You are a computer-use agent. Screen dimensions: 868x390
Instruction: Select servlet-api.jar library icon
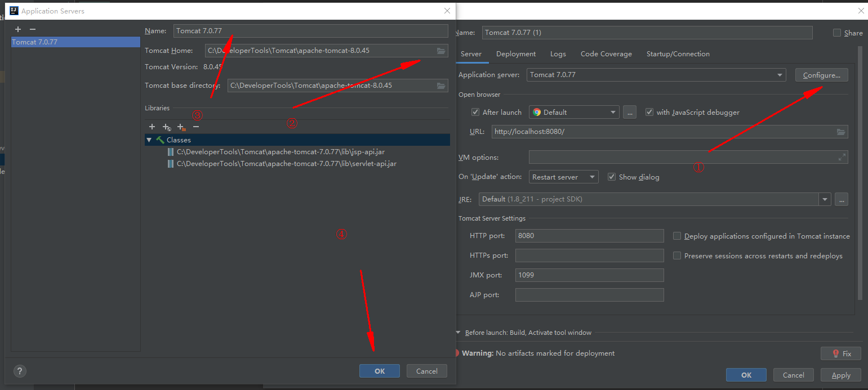click(x=171, y=164)
